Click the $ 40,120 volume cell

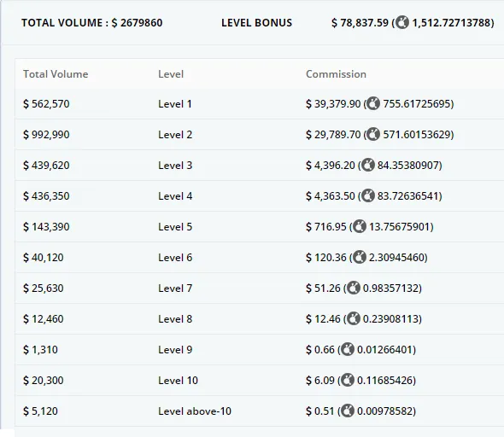tap(44, 257)
